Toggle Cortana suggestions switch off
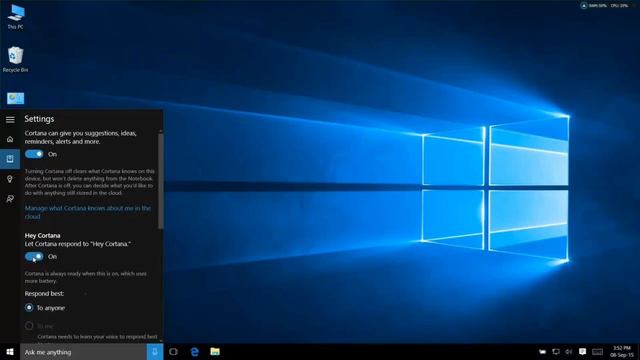This screenshot has width=640, height=360. point(34,154)
